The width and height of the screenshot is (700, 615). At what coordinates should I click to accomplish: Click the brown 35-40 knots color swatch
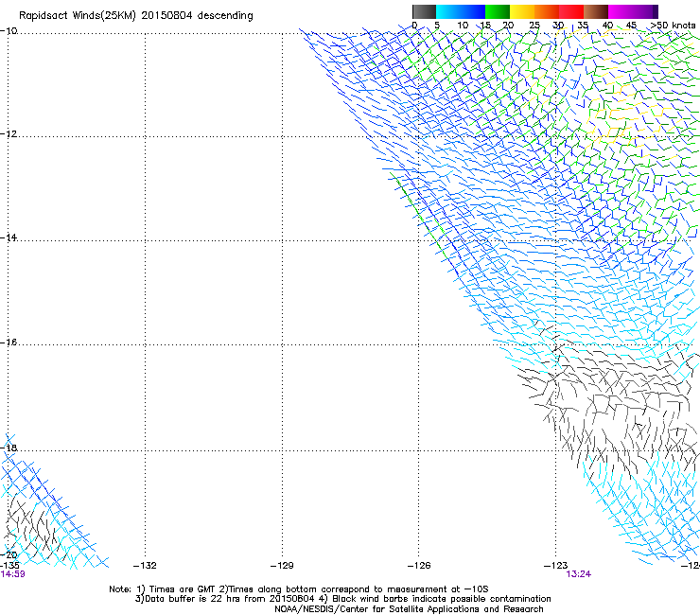tap(596, 11)
